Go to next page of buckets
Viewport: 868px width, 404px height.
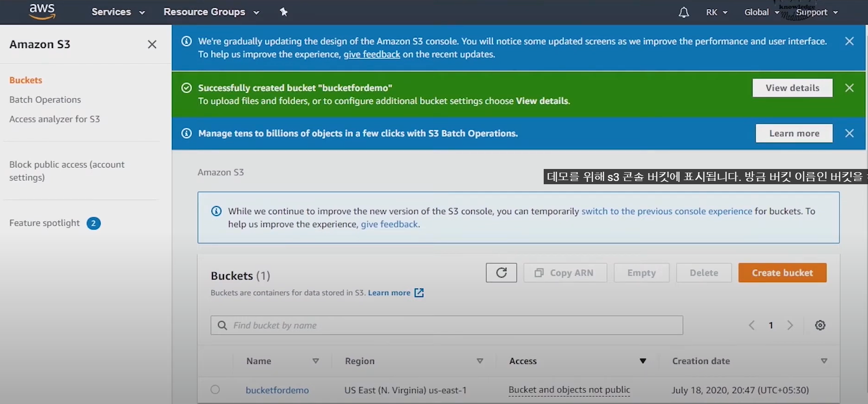pos(790,326)
